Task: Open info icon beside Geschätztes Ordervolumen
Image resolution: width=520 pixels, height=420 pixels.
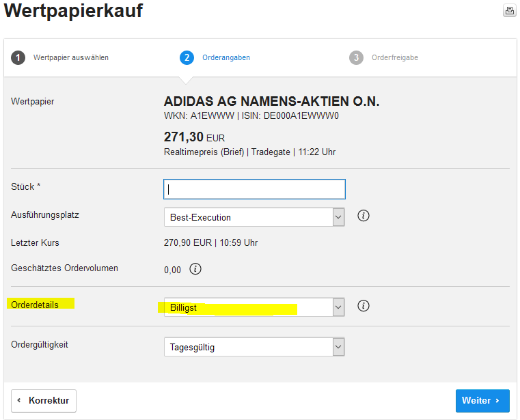Action: pos(195,269)
